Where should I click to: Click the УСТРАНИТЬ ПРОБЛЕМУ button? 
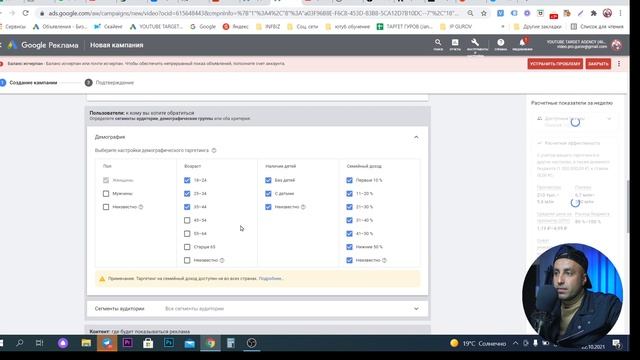555,64
